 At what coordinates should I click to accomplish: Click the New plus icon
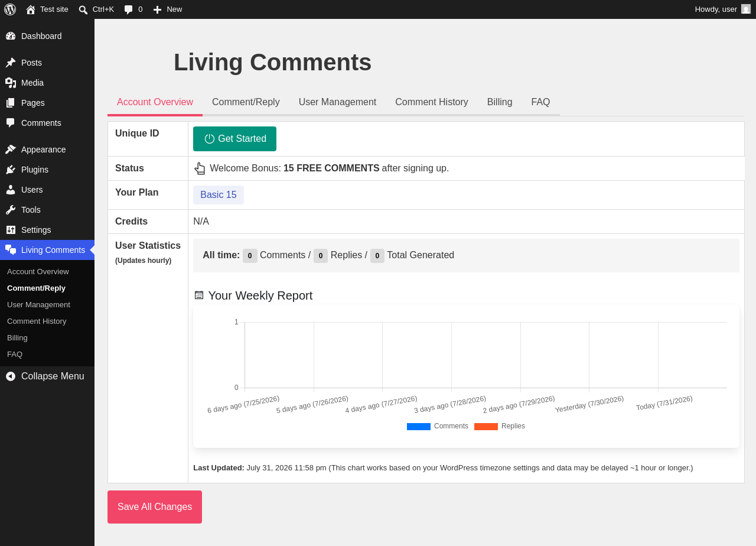click(x=157, y=9)
